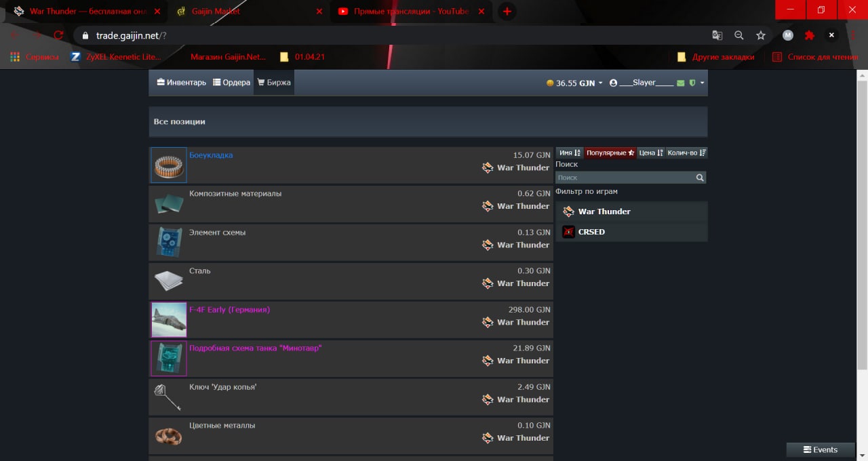This screenshot has width=868, height=461.
Task: Click the War Thunder icon in the Цветные металлы row
Action: [488, 438]
